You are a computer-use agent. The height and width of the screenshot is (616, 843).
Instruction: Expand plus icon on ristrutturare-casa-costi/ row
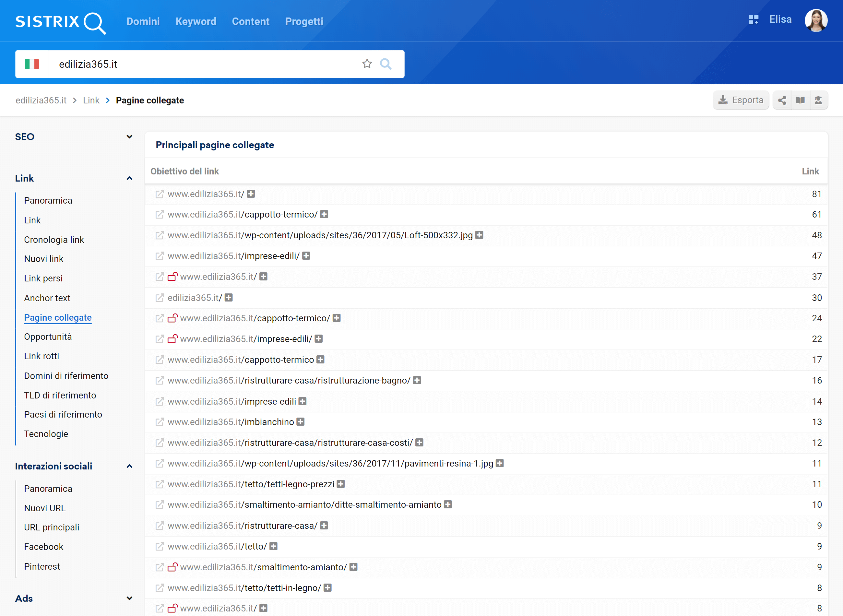click(x=420, y=443)
